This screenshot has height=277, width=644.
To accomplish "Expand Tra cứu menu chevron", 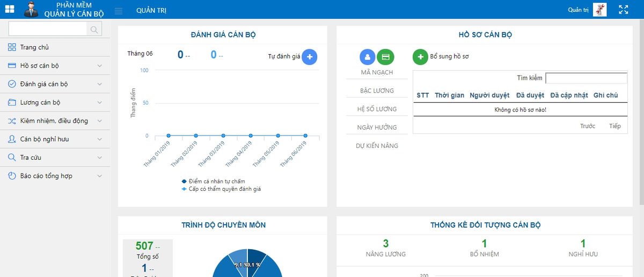I will (x=99, y=158).
